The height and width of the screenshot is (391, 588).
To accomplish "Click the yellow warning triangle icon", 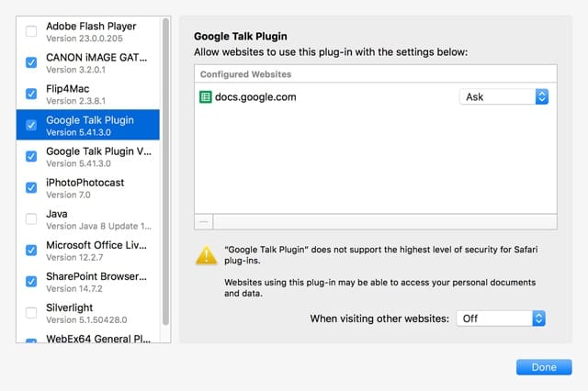I will [206, 256].
